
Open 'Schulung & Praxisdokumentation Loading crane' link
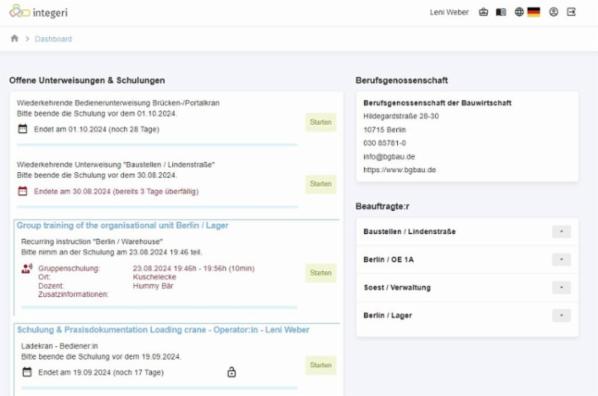pyautogui.click(x=163, y=330)
